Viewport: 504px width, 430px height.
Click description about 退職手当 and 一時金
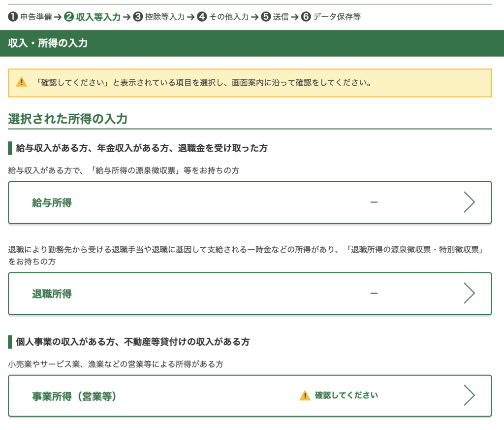click(x=246, y=255)
